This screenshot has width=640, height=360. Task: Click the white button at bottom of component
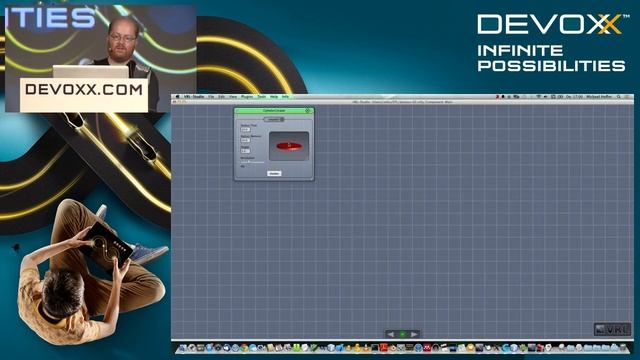coord(274,173)
